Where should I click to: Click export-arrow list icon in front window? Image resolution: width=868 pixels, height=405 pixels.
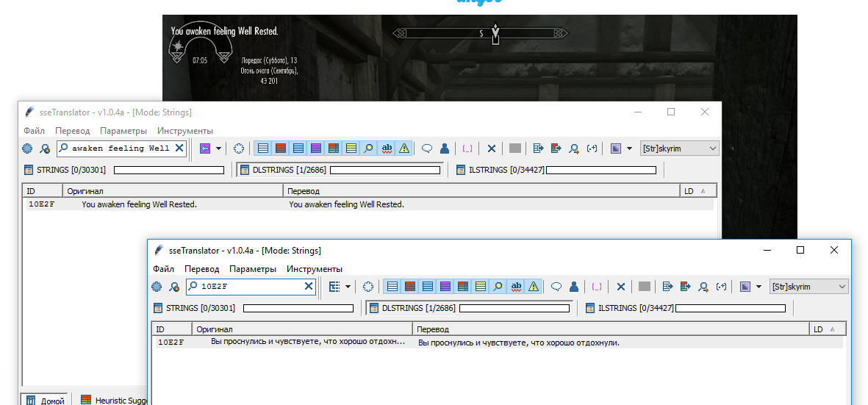tap(667, 287)
